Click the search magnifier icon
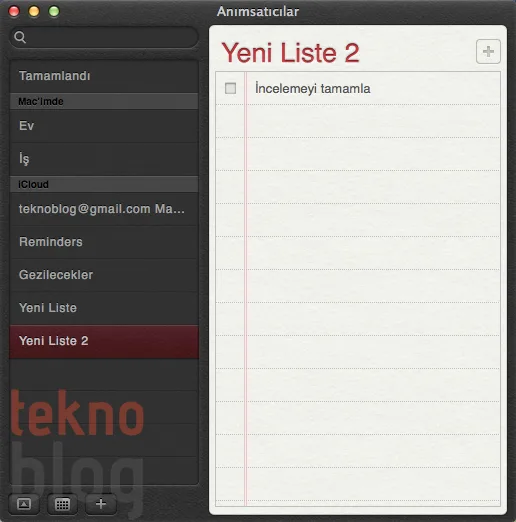Viewport: 516px width, 522px height. pyautogui.click(x=20, y=37)
